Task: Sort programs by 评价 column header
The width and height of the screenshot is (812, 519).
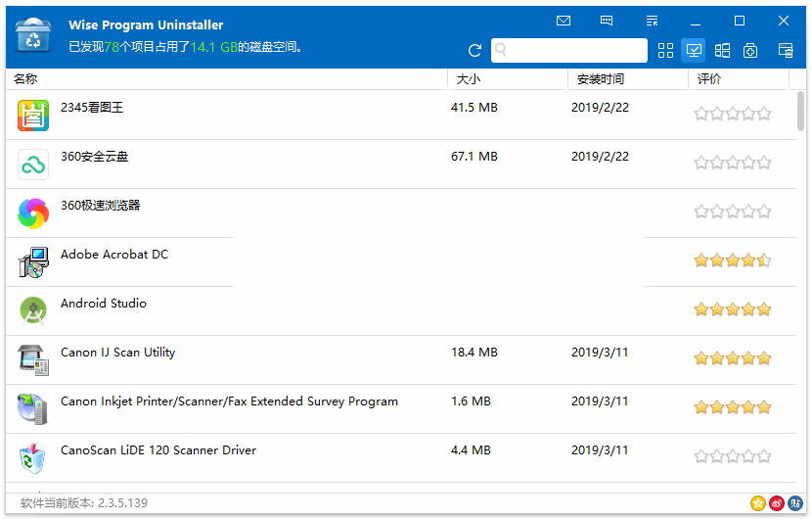Action: (x=738, y=79)
